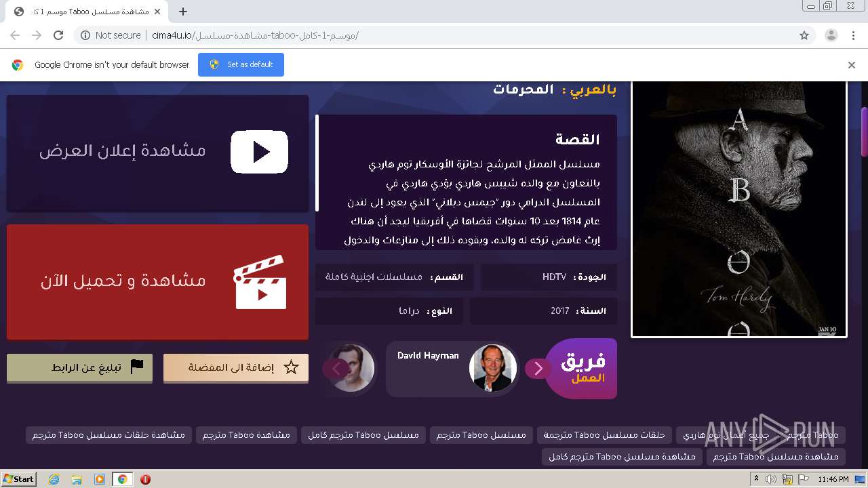The width and height of the screenshot is (868, 488).
Task: Click the مشاهدة و تحميل الآن red button text
Action: coord(122,281)
